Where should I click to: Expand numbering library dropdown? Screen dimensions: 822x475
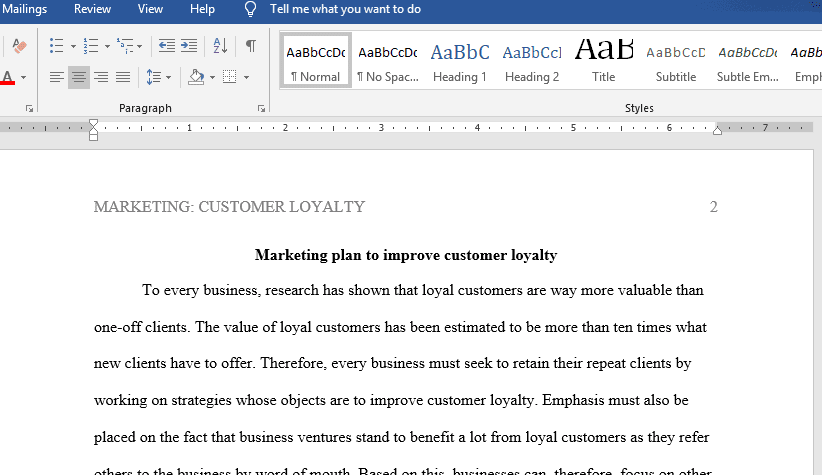pyautogui.click(x=107, y=46)
